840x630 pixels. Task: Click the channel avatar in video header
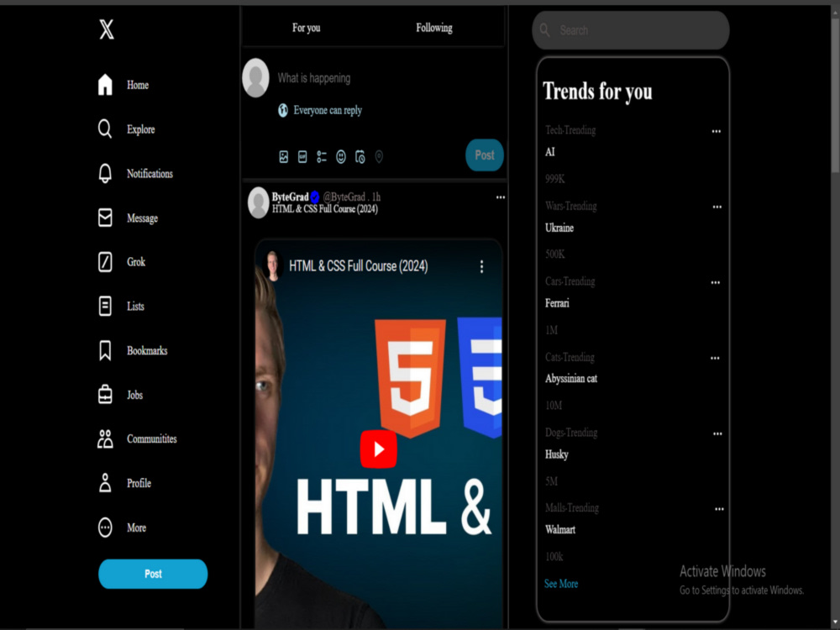[273, 265]
